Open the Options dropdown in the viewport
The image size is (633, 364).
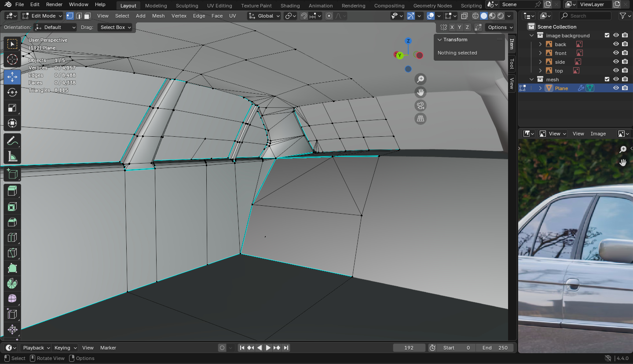pos(501,27)
